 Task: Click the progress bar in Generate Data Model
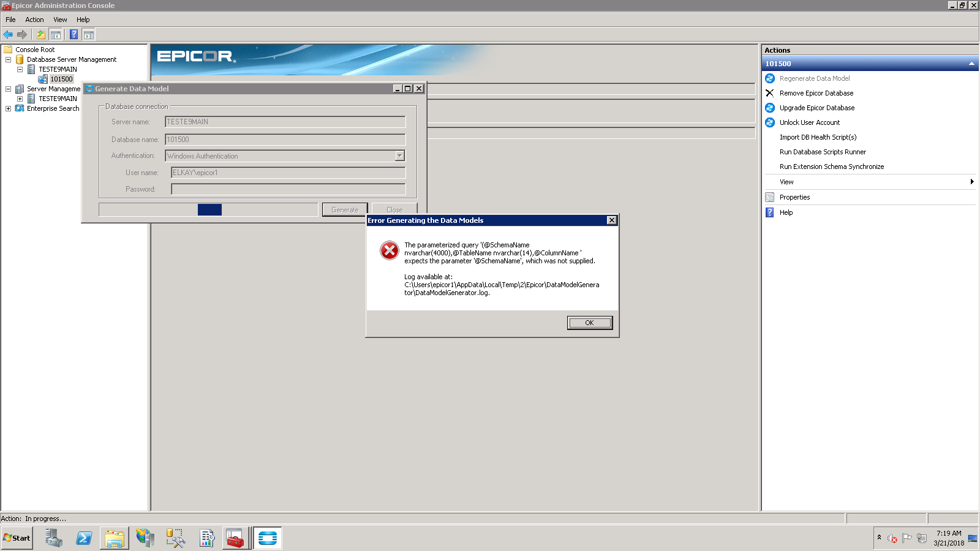coord(208,210)
